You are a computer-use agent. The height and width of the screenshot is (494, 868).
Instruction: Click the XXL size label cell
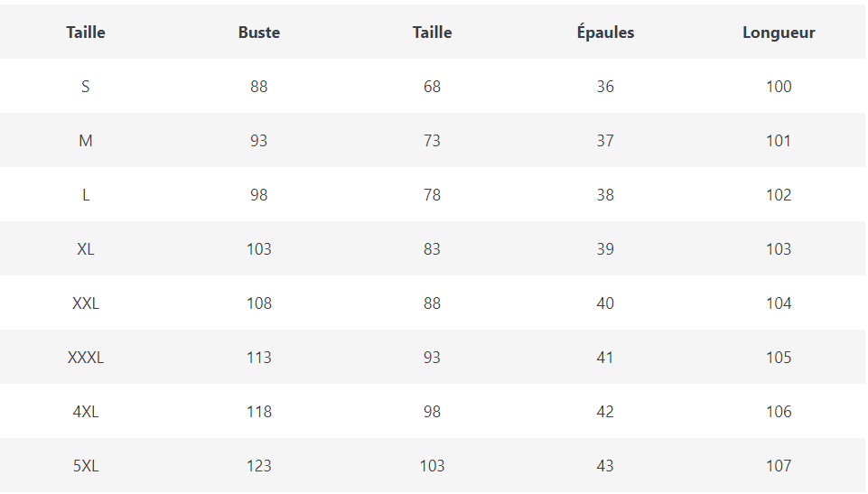86,303
